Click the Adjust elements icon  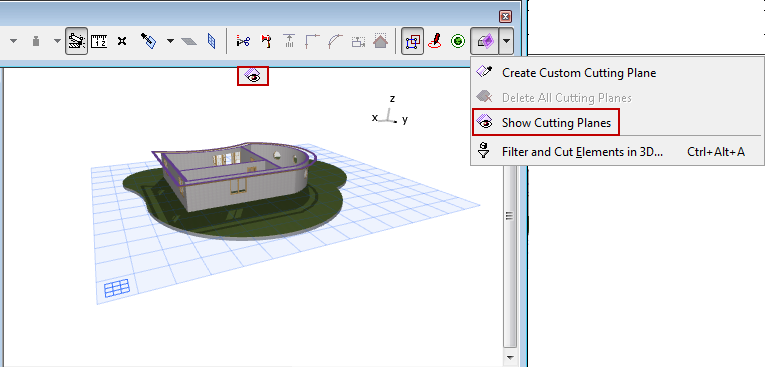click(289, 41)
